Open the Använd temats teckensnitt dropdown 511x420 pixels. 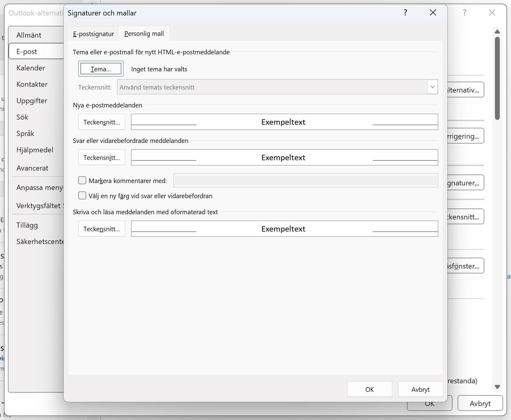point(432,87)
